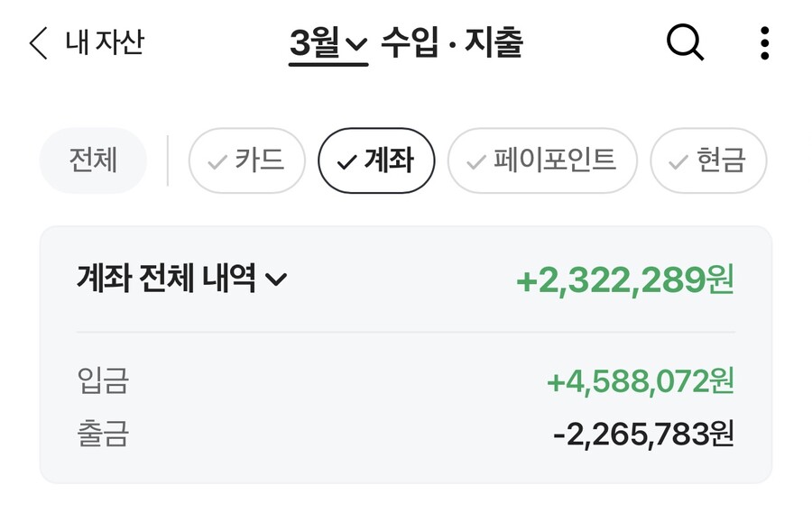Click the checkmark icon inside 현금 chip
The width and height of the screenshot is (812, 531).
pos(678,162)
